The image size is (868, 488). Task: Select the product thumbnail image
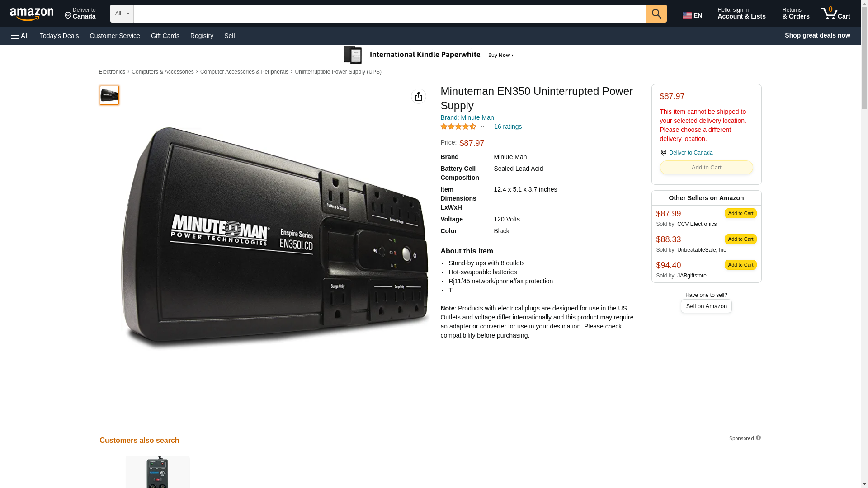coord(109,95)
